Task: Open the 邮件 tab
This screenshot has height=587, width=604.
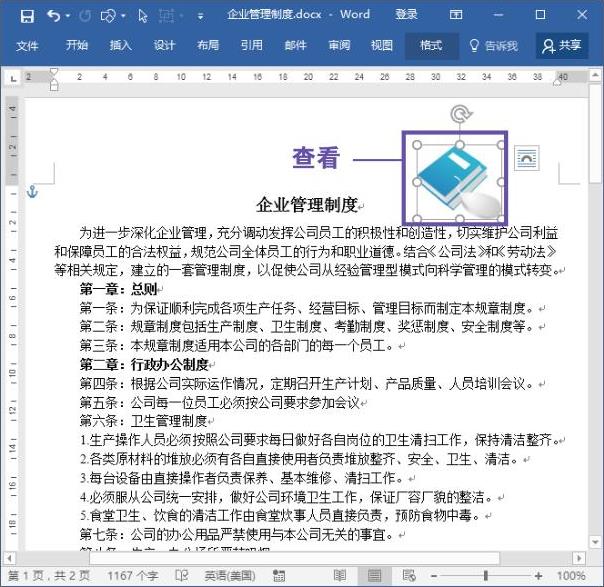Action: pyautogui.click(x=295, y=45)
